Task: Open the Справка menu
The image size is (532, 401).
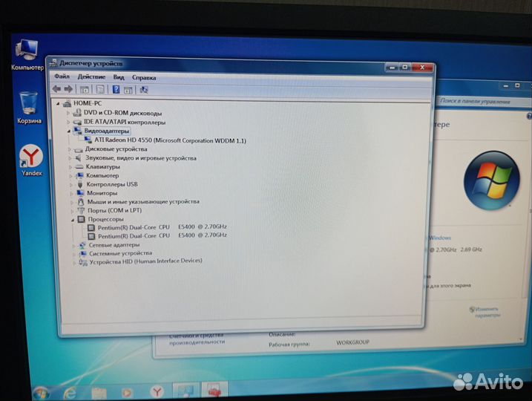Action: point(144,77)
